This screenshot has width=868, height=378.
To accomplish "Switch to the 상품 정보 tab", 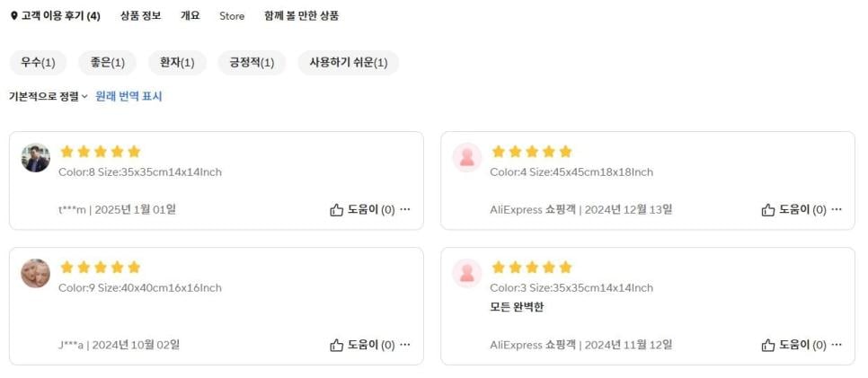I will (141, 16).
